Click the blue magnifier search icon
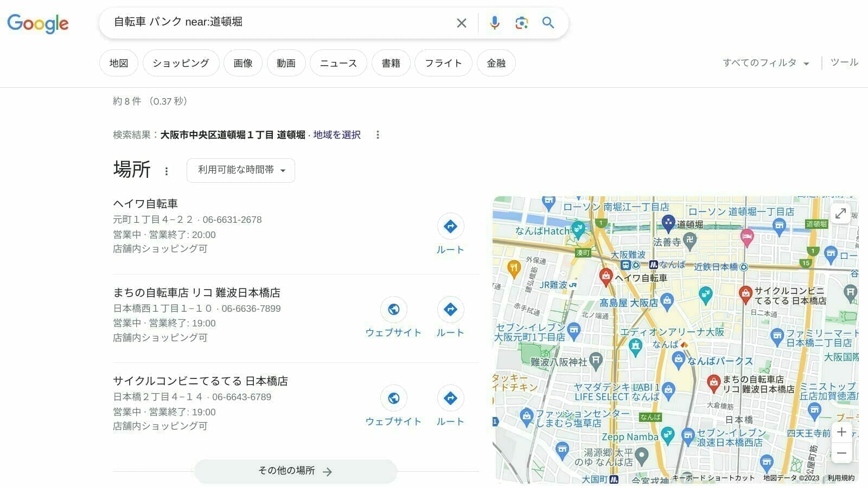Image resolution: width=868 pixels, height=488 pixels. (548, 23)
